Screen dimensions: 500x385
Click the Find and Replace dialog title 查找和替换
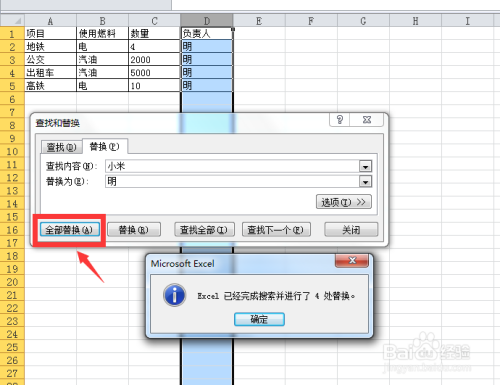[x=58, y=123]
